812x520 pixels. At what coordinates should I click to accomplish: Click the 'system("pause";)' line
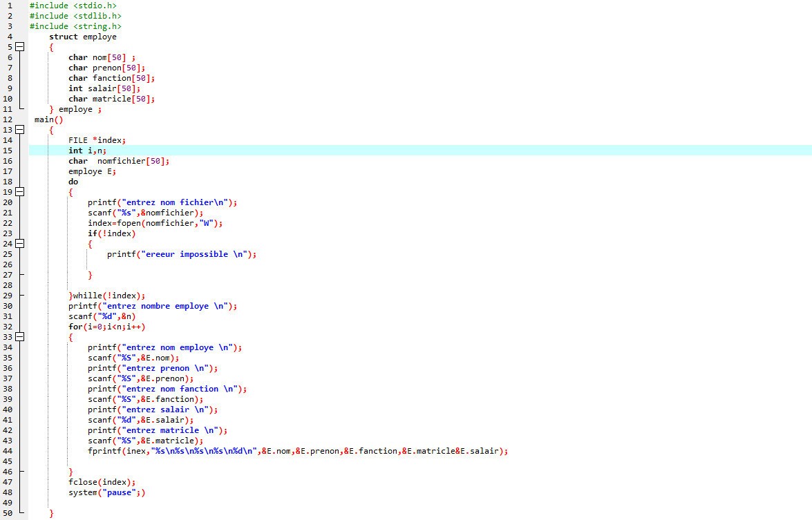[x=106, y=492]
